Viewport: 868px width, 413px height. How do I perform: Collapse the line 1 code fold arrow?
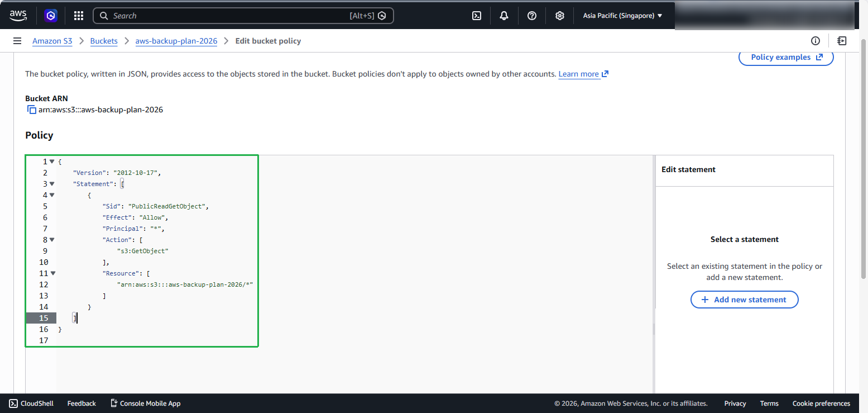[x=52, y=162]
